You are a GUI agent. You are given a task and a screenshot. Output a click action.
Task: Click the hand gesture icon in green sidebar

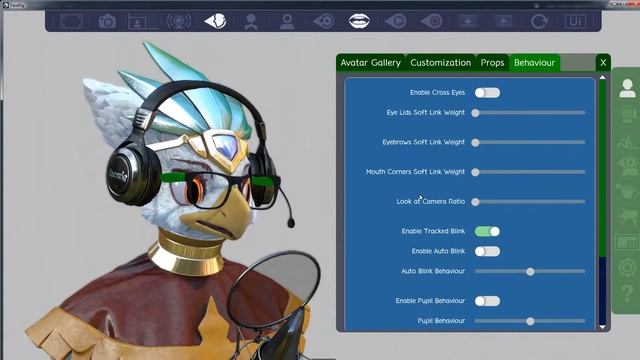point(627,191)
